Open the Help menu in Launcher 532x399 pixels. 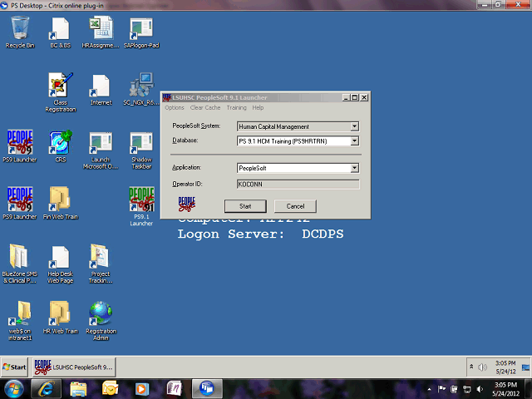coord(258,107)
